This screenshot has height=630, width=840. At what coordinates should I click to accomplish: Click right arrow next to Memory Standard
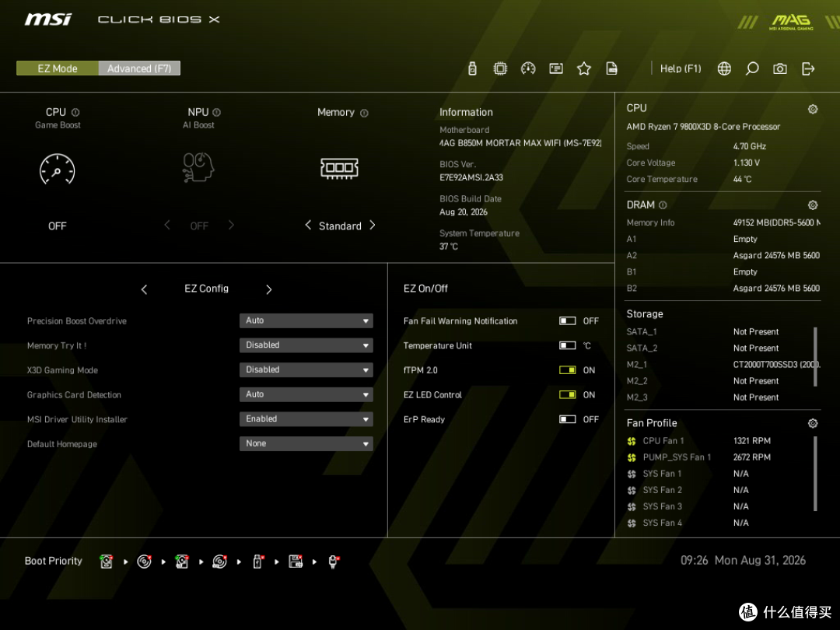pos(373,226)
